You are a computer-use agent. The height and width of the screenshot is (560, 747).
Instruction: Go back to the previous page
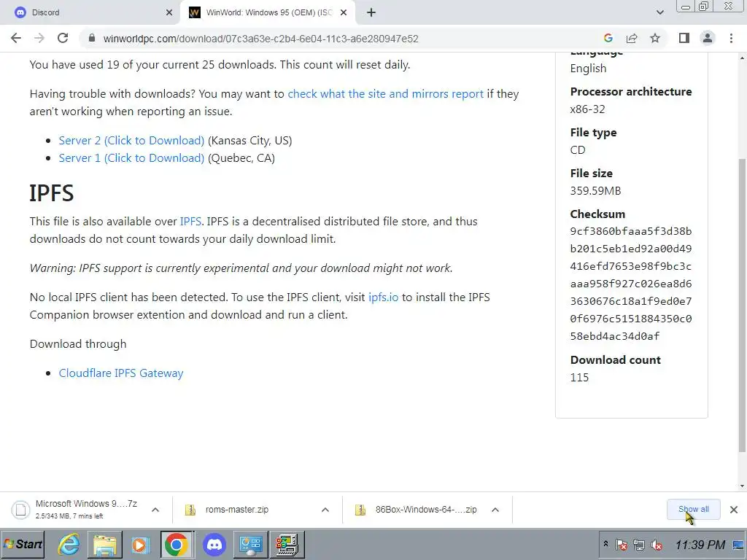[x=16, y=38]
